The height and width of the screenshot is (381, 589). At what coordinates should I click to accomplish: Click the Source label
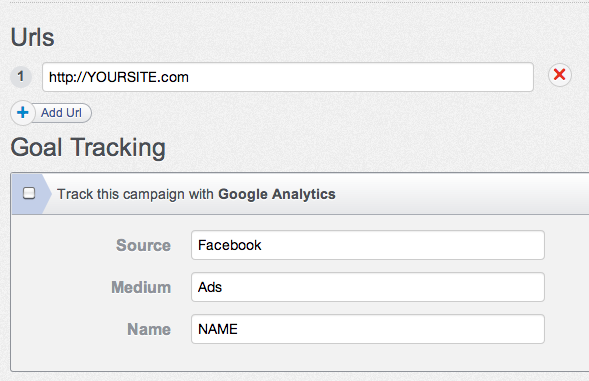(x=143, y=245)
